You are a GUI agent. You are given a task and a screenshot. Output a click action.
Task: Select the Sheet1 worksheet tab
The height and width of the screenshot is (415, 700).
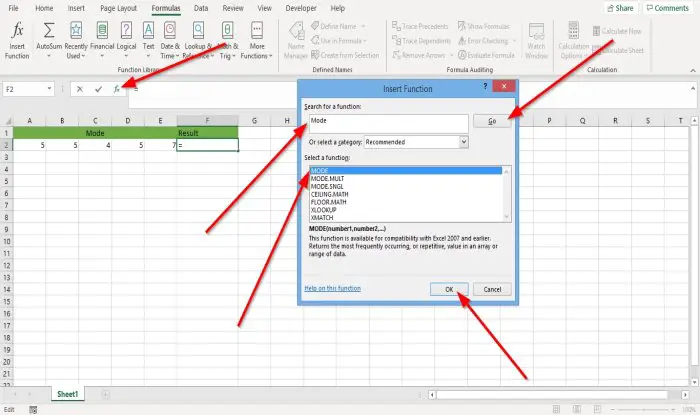pos(67,394)
